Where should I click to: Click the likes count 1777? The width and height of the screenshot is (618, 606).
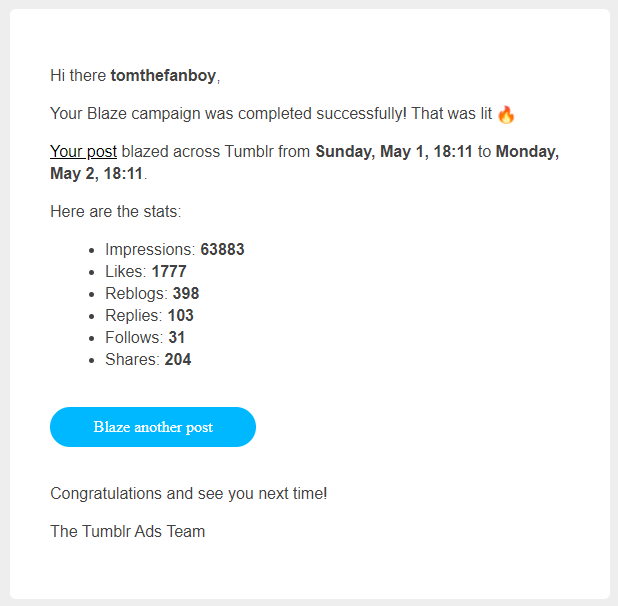[169, 272]
